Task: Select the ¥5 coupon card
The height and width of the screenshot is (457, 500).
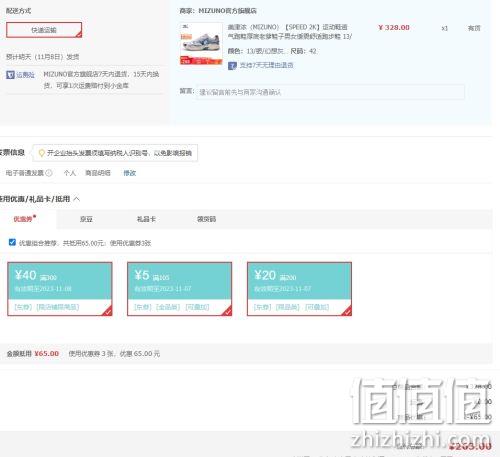Action: 179,289
